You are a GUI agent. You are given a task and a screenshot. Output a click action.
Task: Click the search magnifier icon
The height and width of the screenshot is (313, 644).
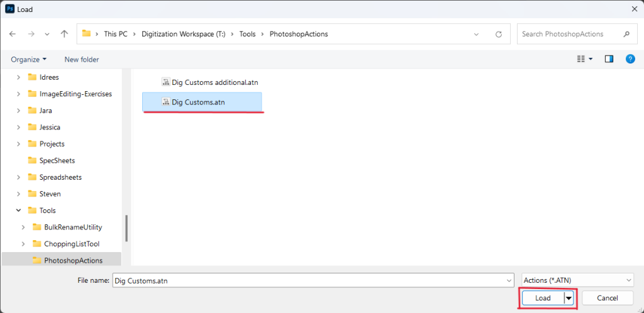pyautogui.click(x=626, y=34)
